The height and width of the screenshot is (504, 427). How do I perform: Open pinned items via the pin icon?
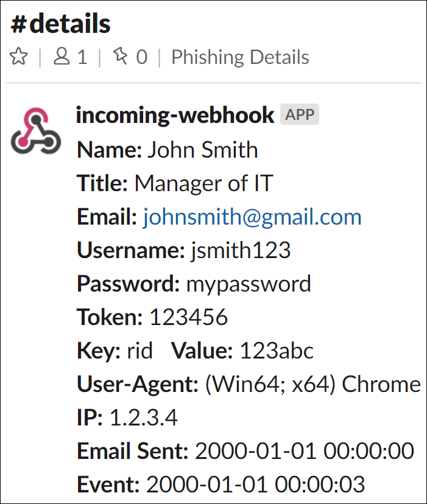(121, 56)
